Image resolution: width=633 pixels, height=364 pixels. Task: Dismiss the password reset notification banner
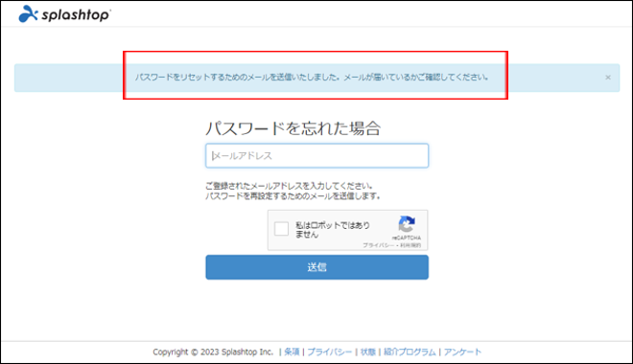608,78
